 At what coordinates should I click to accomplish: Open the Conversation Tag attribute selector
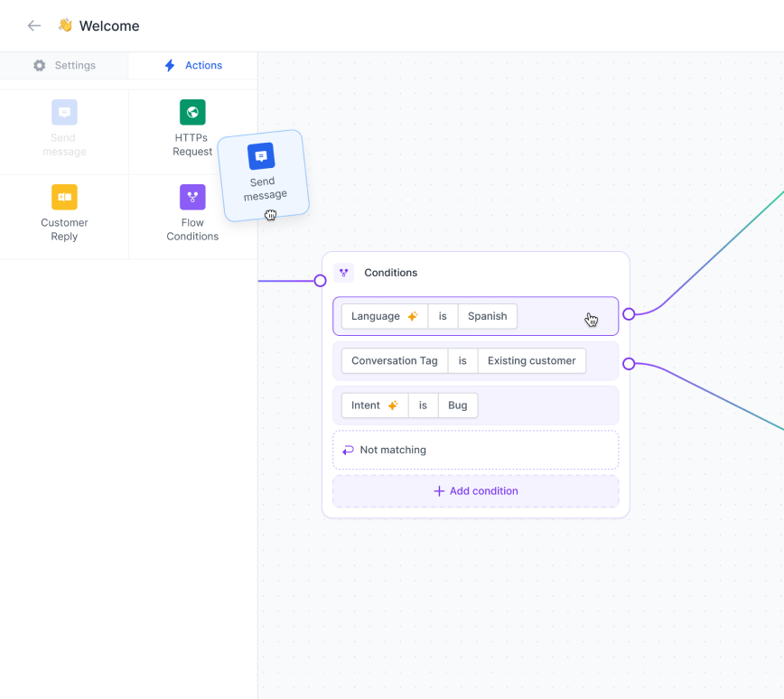(x=395, y=360)
